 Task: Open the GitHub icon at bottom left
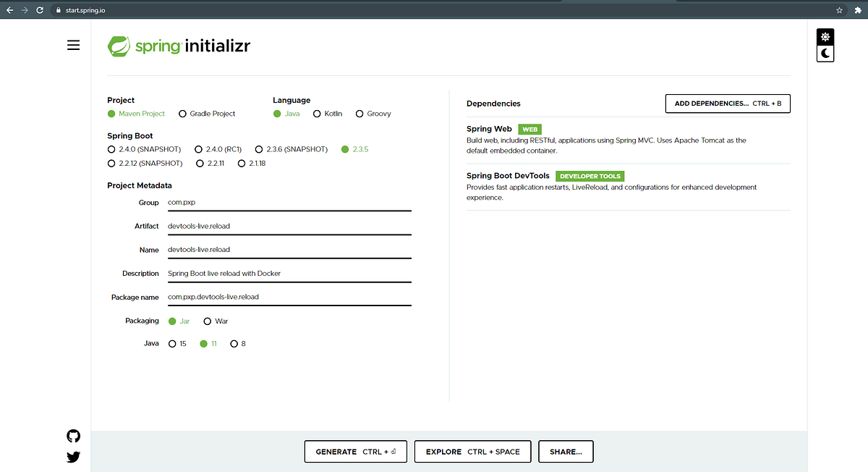coord(73,436)
